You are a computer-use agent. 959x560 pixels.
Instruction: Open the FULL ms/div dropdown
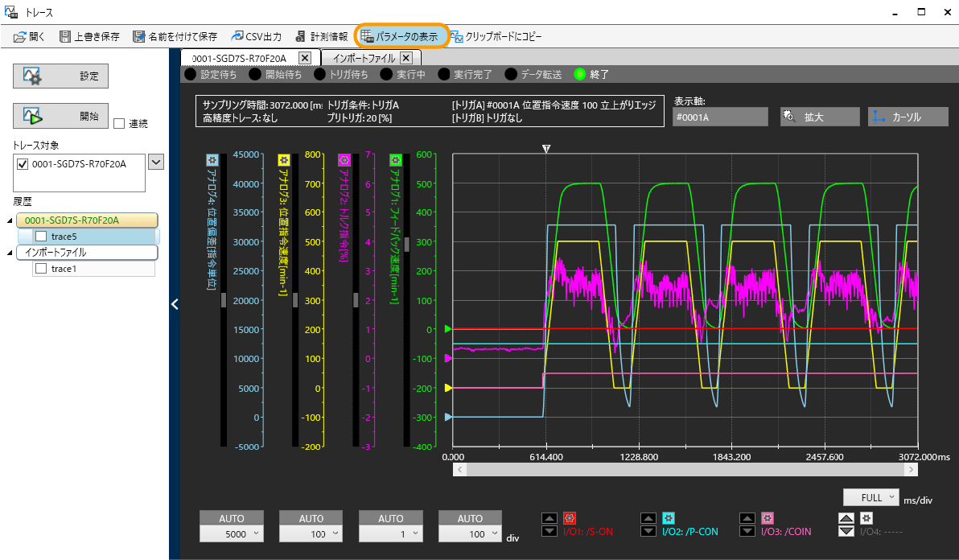(x=871, y=498)
